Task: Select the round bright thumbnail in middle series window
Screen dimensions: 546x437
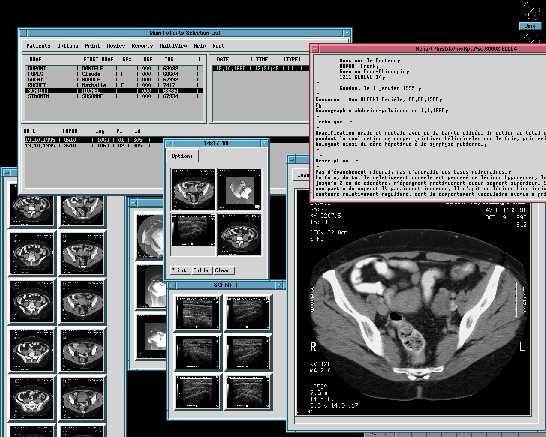Action: (150, 236)
